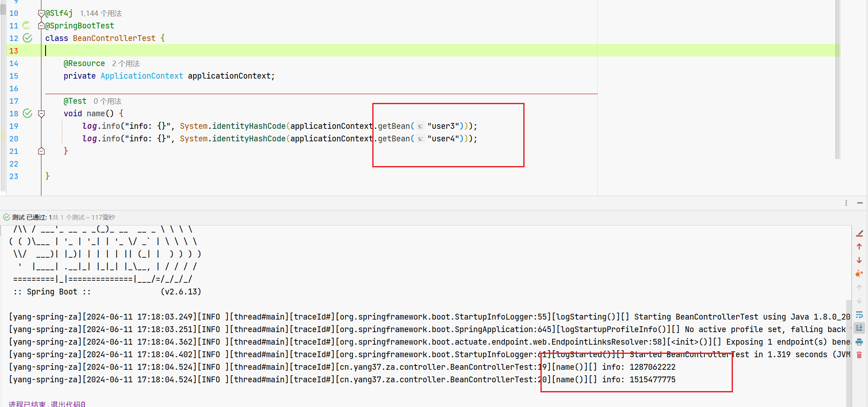Click the ApplicationContext type on line 15
The width and height of the screenshot is (868, 407).
tap(142, 76)
